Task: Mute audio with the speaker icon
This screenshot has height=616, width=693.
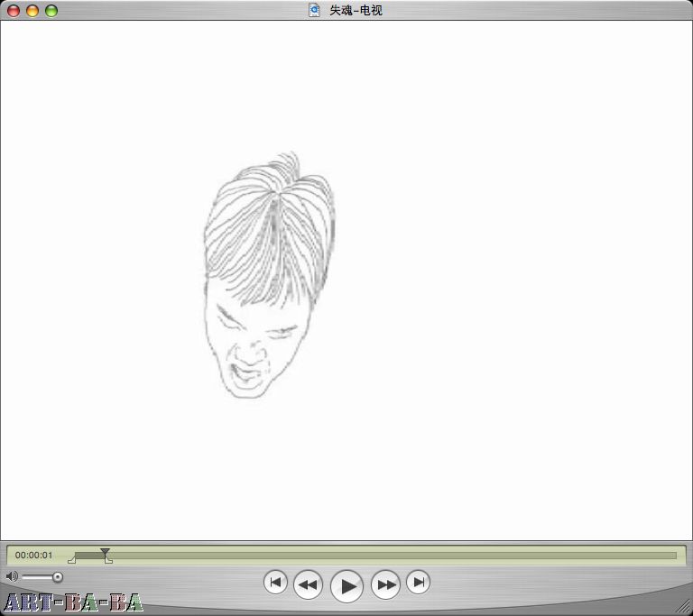Action: tap(12, 576)
